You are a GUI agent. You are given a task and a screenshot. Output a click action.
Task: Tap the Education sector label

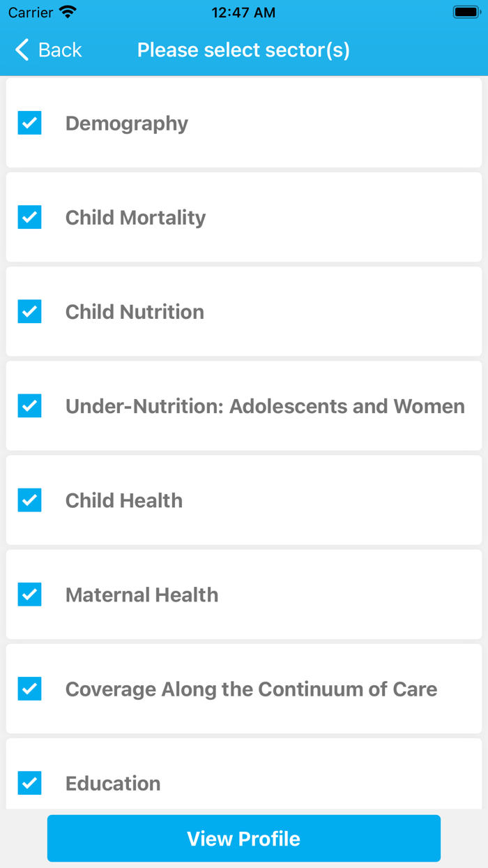point(113,784)
